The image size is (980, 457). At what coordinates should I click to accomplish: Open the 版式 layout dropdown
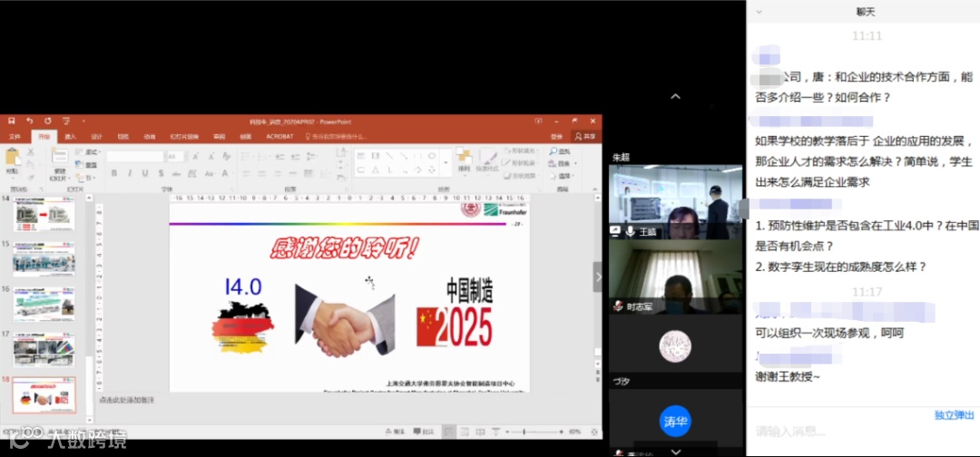pos(88,152)
